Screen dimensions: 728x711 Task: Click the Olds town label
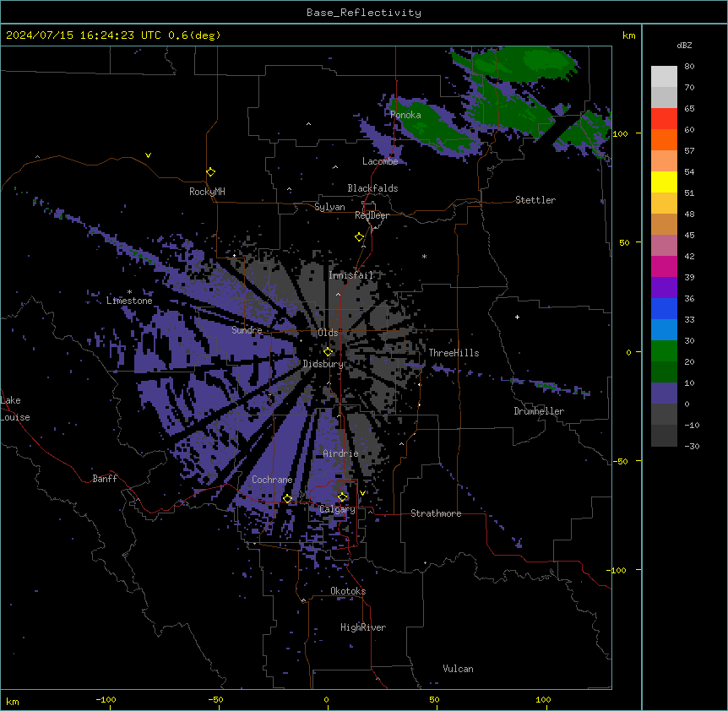point(328,333)
